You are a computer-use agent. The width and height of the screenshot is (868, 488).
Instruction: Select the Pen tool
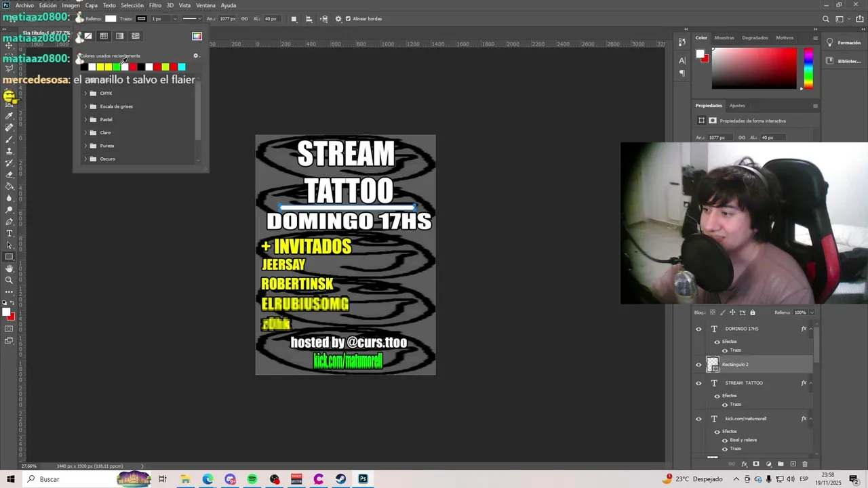click(x=9, y=222)
